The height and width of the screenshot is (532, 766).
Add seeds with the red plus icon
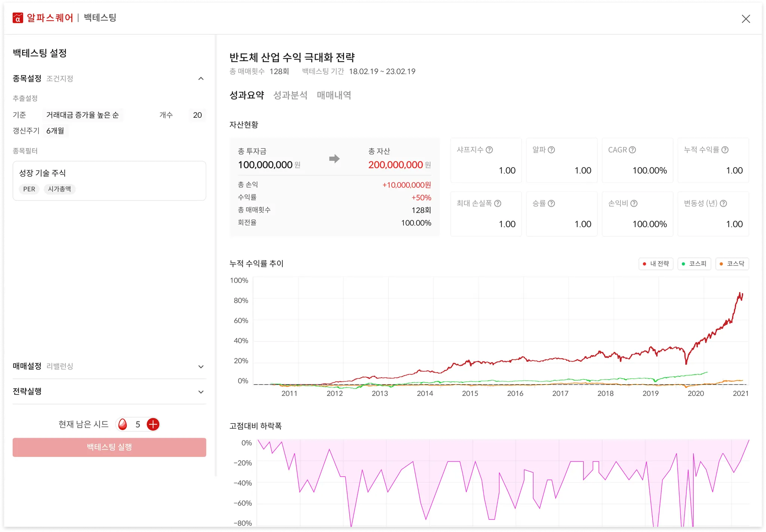click(153, 424)
